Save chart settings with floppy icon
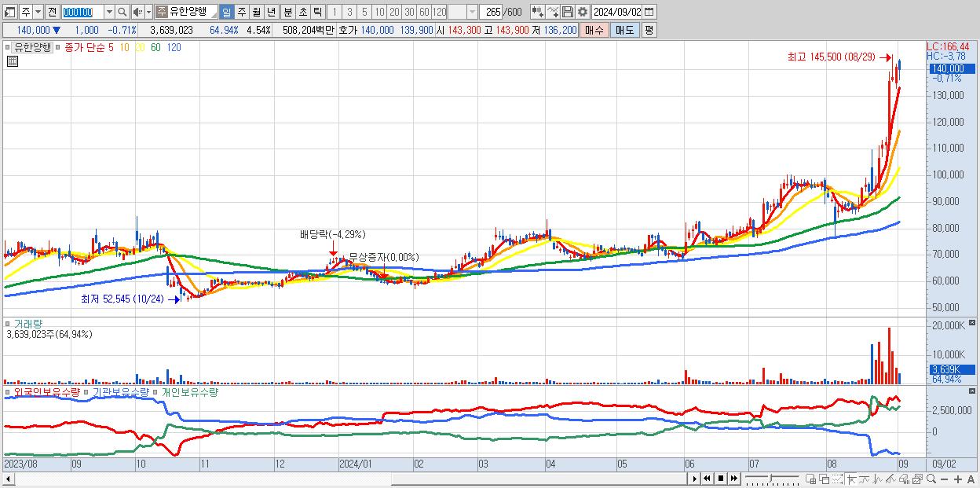 tap(568, 12)
